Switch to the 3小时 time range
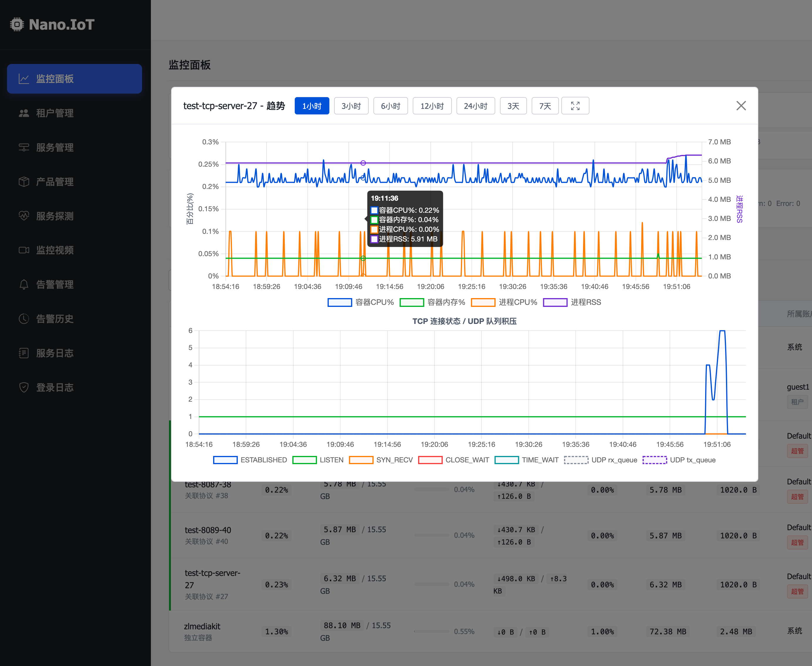 pyautogui.click(x=351, y=106)
